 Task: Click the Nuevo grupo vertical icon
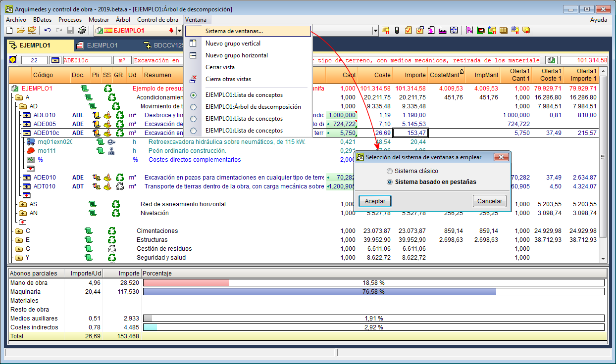(193, 44)
